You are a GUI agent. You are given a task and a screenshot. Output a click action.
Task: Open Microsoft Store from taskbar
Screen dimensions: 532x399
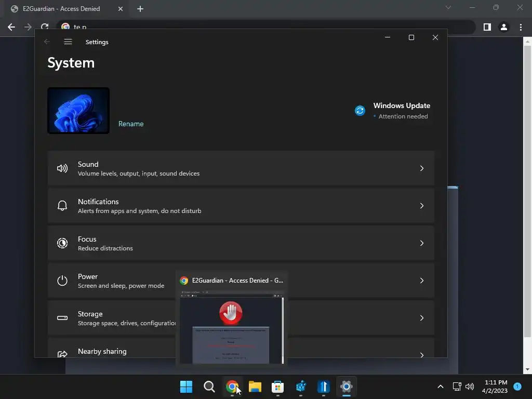tap(277, 387)
